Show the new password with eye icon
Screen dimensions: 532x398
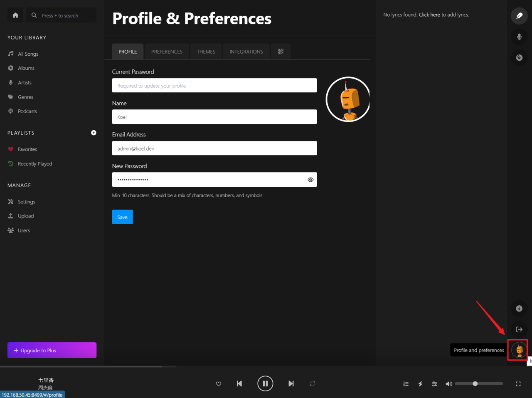pos(310,180)
